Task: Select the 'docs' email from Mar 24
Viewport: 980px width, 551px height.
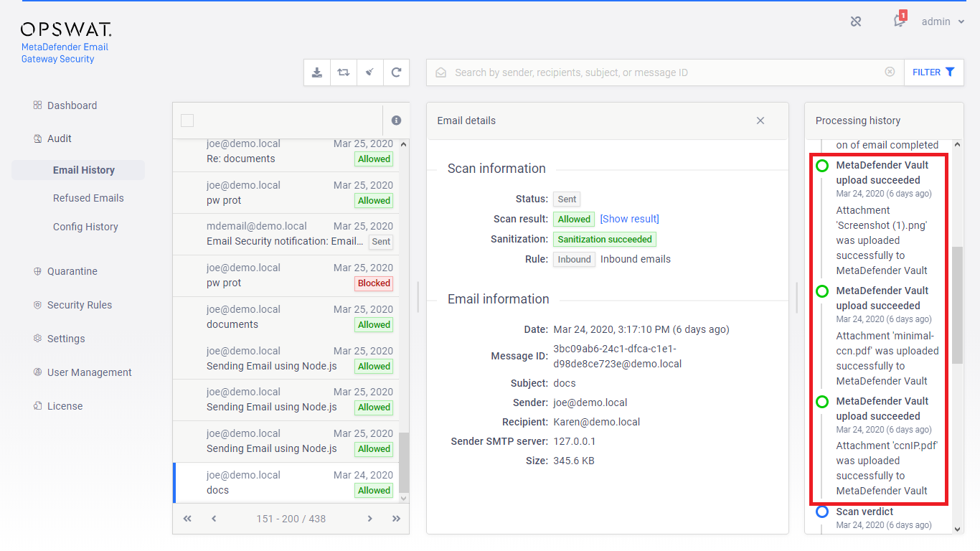Action: 286,482
